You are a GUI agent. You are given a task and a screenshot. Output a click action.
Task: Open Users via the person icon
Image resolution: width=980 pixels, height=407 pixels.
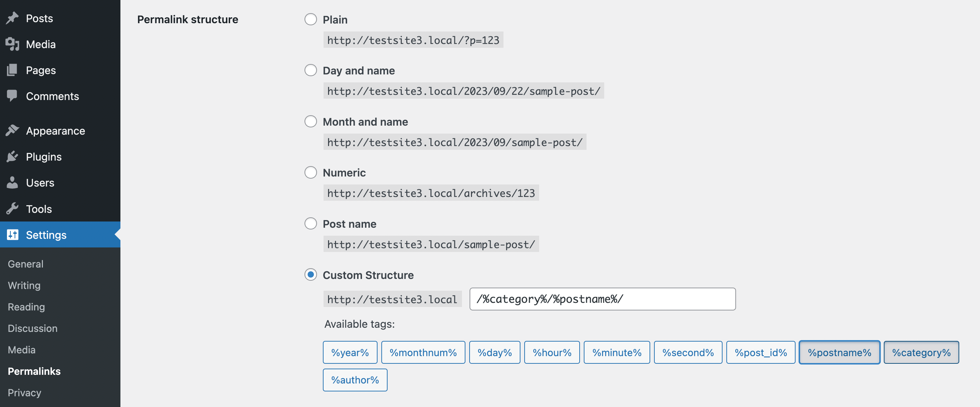(12, 183)
